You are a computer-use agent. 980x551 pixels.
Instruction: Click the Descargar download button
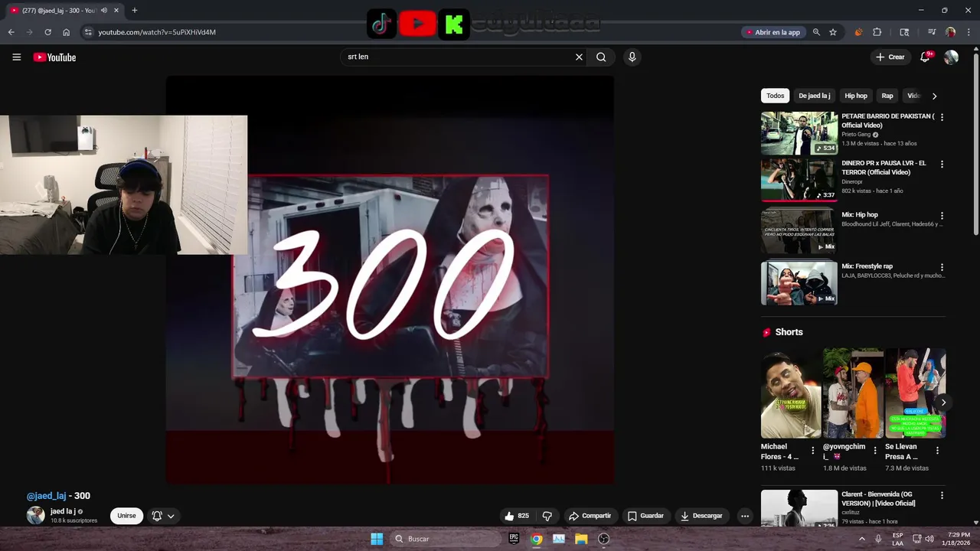[x=701, y=516]
